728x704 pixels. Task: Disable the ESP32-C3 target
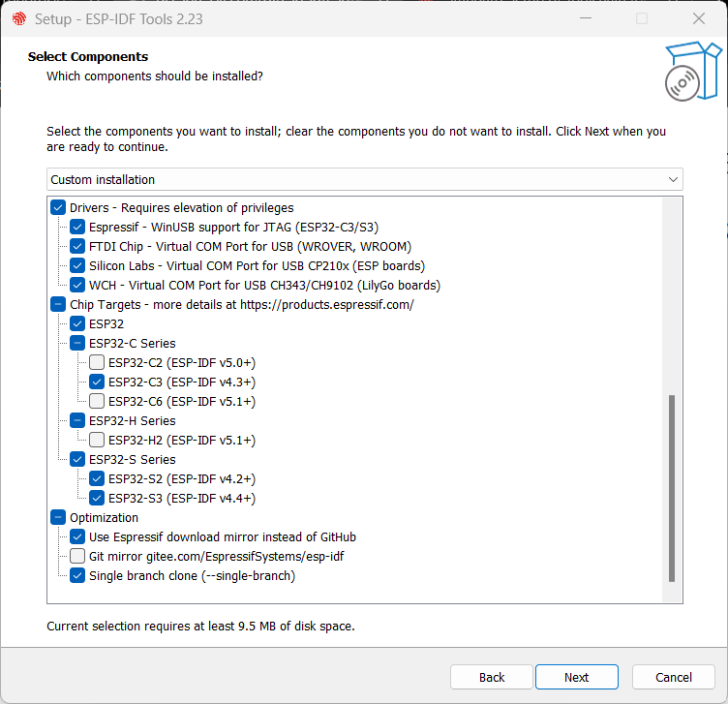tap(97, 382)
